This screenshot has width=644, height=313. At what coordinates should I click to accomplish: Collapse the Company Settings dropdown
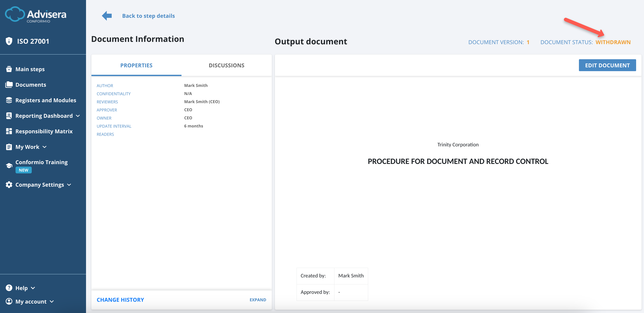(x=69, y=185)
